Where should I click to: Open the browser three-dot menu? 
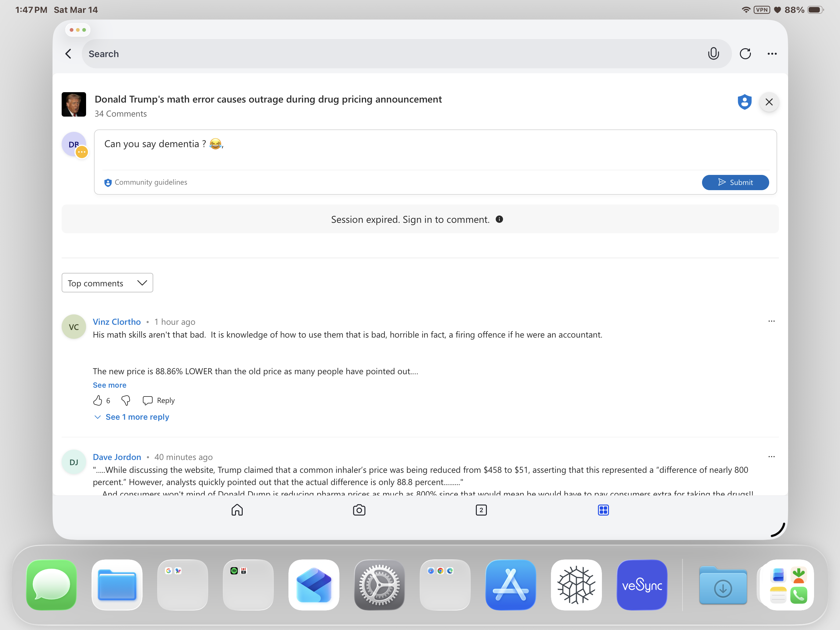coord(772,53)
